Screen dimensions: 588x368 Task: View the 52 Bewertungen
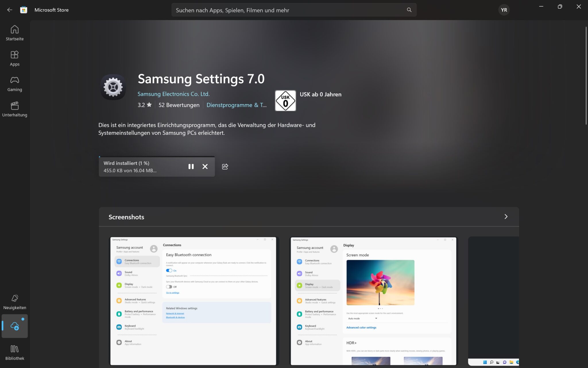179,105
